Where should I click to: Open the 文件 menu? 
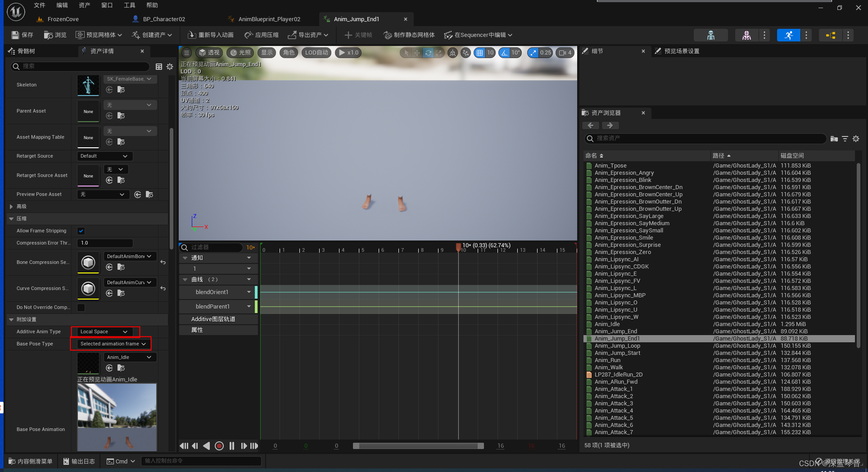tap(40, 5)
